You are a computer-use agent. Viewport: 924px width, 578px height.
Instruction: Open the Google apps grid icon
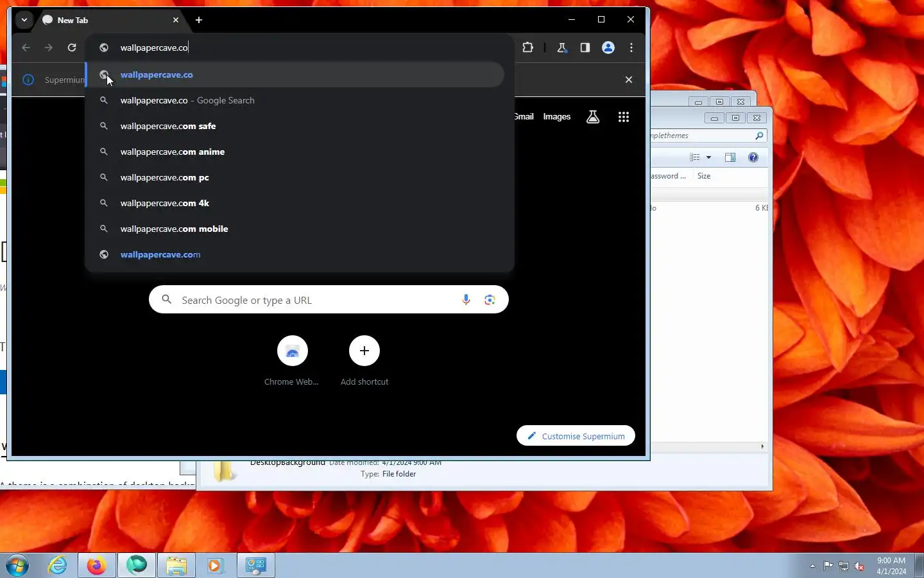pos(624,117)
